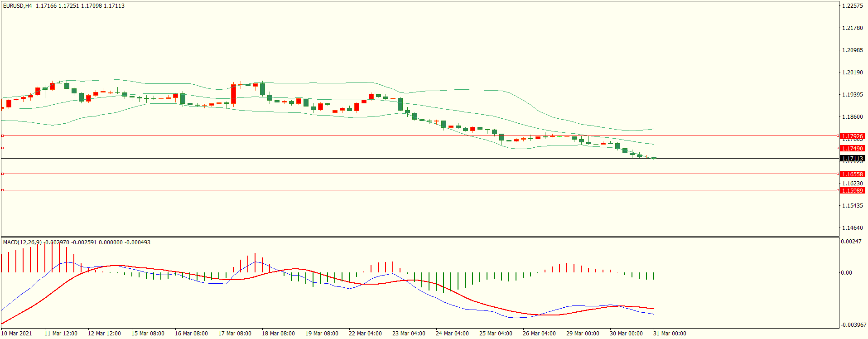Image resolution: width=868 pixels, height=339 pixels.
Task: Click the 1.20985 price axis value
Action: (x=853, y=50)
